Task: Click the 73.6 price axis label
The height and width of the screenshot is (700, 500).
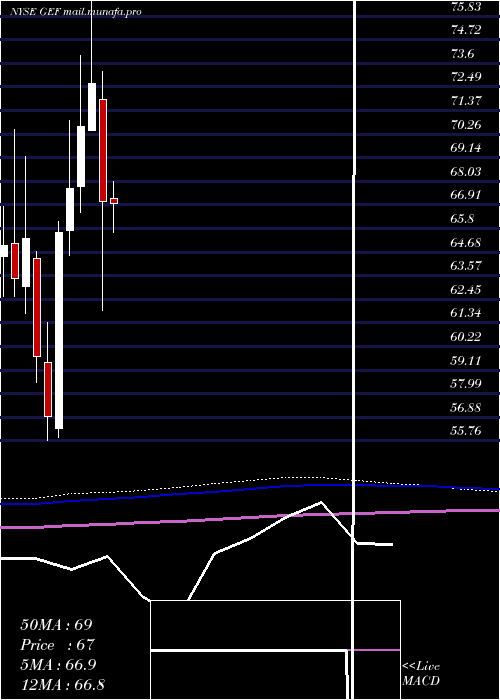Action: click(462, 54)
